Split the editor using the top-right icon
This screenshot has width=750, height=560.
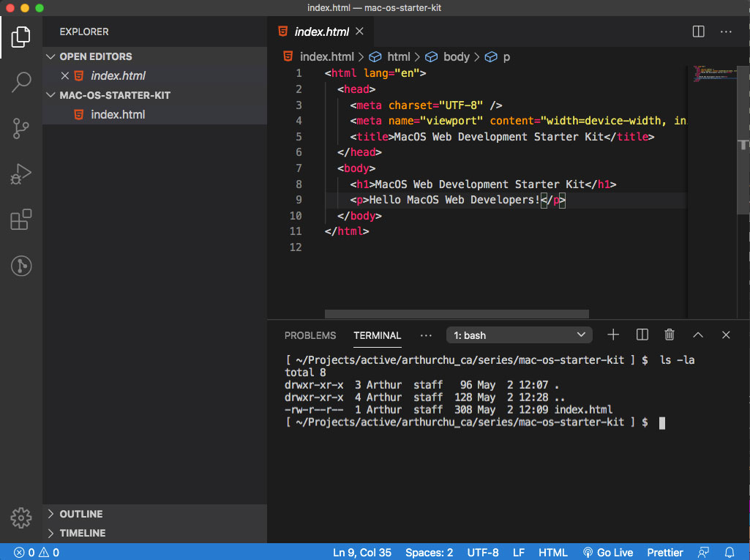pyautogui.click(x=698, y=31)
